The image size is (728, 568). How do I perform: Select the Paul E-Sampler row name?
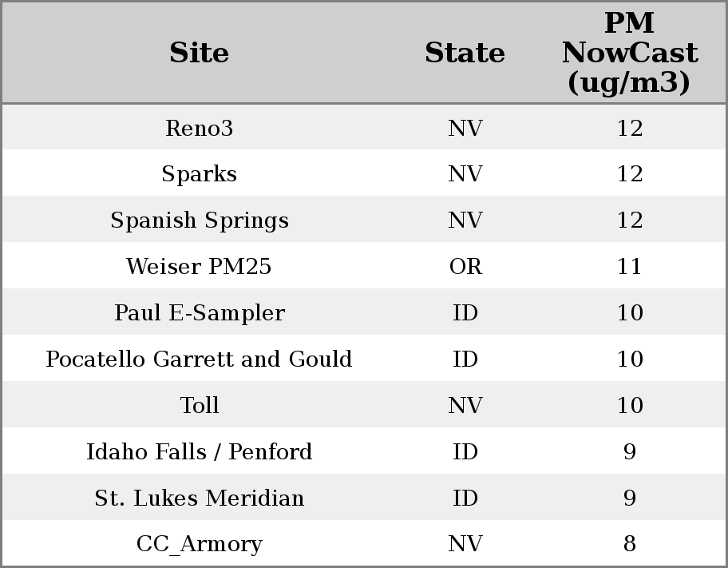coord(199,313)
